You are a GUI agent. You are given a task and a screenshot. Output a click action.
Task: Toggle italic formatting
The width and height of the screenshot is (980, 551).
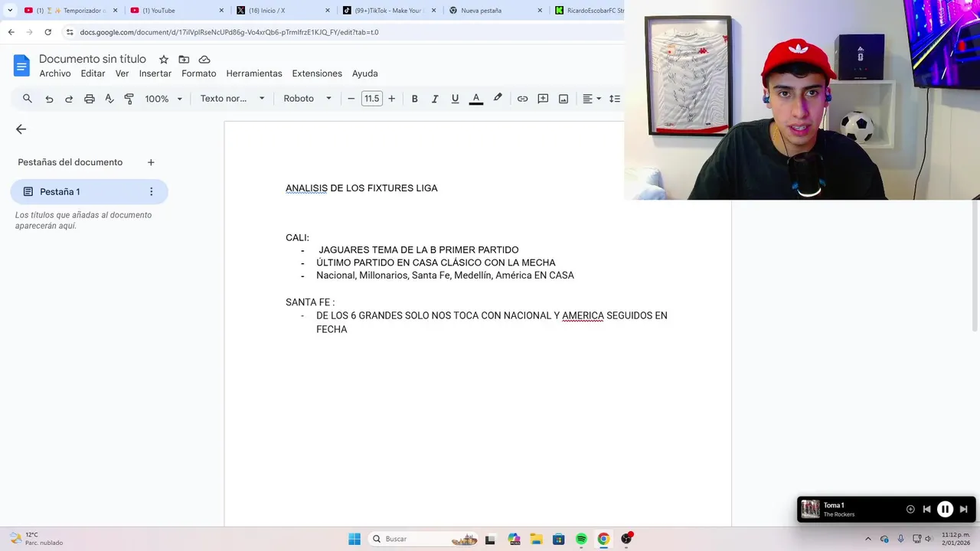435,99
